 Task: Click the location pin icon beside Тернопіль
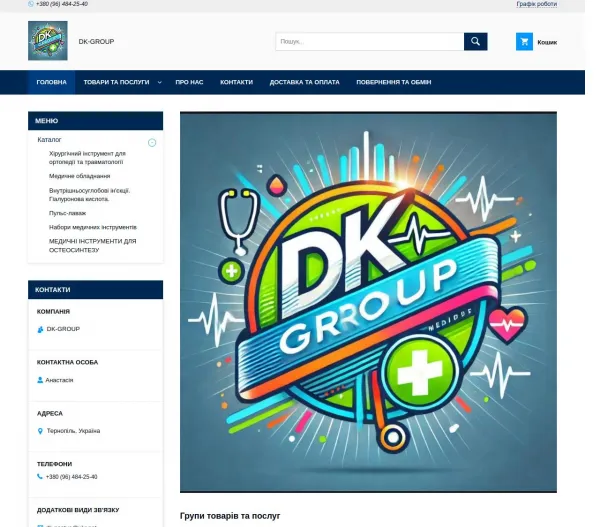click(x=40, y=431)
